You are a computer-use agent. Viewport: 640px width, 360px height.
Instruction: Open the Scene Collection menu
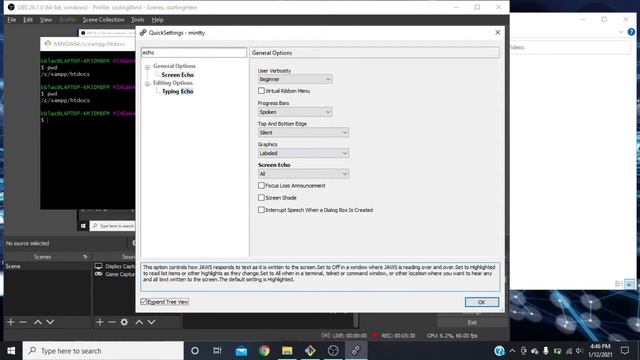(103, 20)
